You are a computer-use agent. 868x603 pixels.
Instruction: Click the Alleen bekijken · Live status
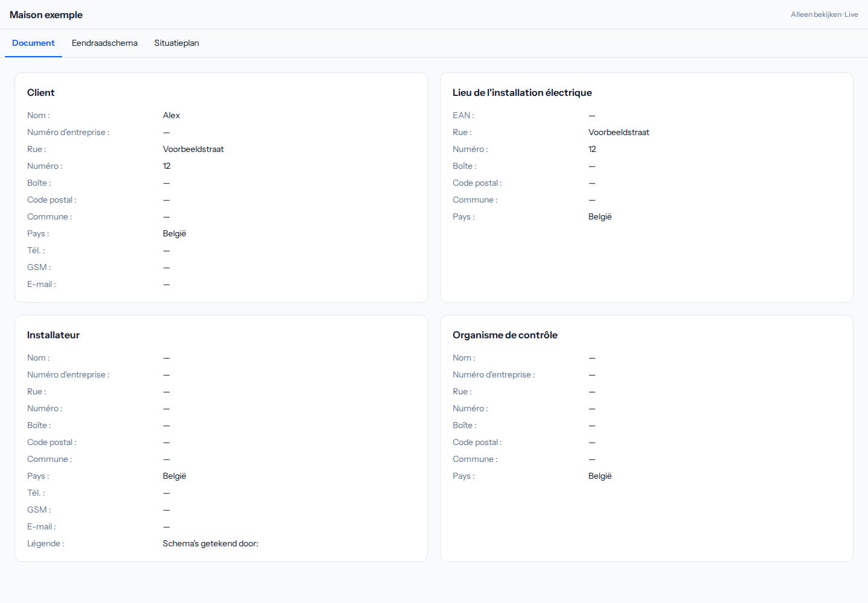824,14
